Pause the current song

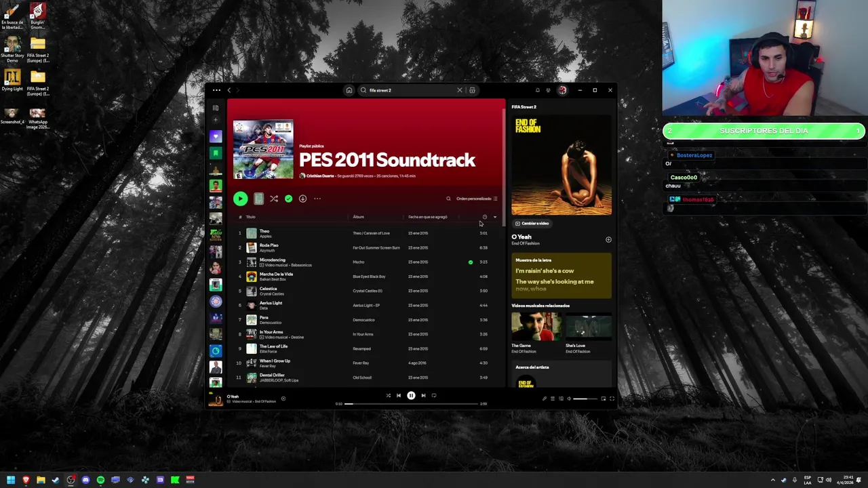coord(411,395)
